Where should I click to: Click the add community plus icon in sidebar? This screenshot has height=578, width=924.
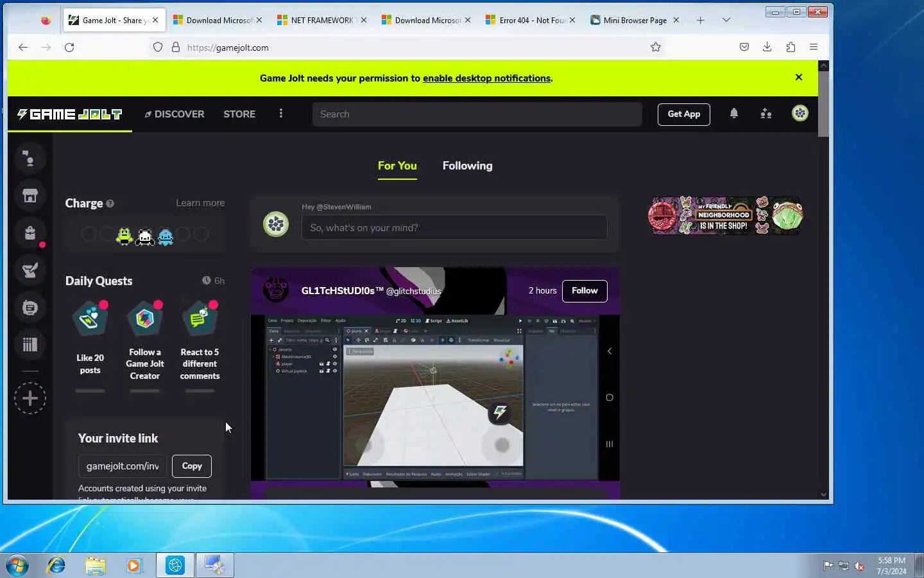click(x=30, y=398)
